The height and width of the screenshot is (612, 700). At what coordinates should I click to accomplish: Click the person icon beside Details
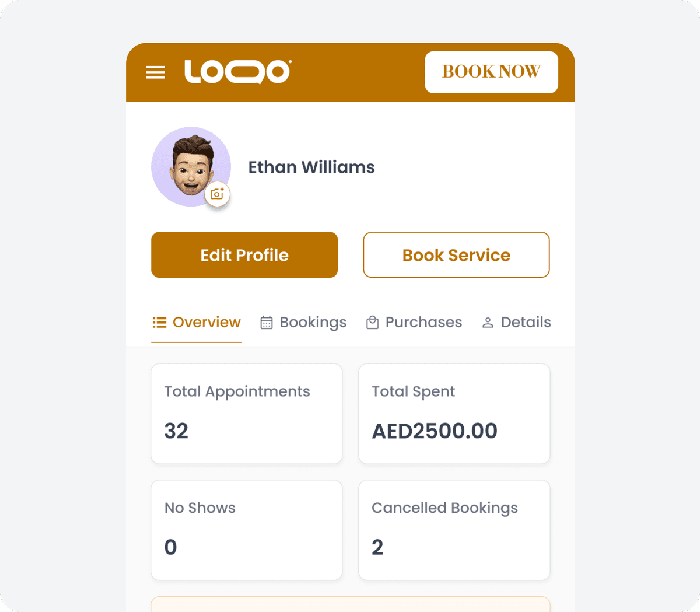(x=488, y=323)
